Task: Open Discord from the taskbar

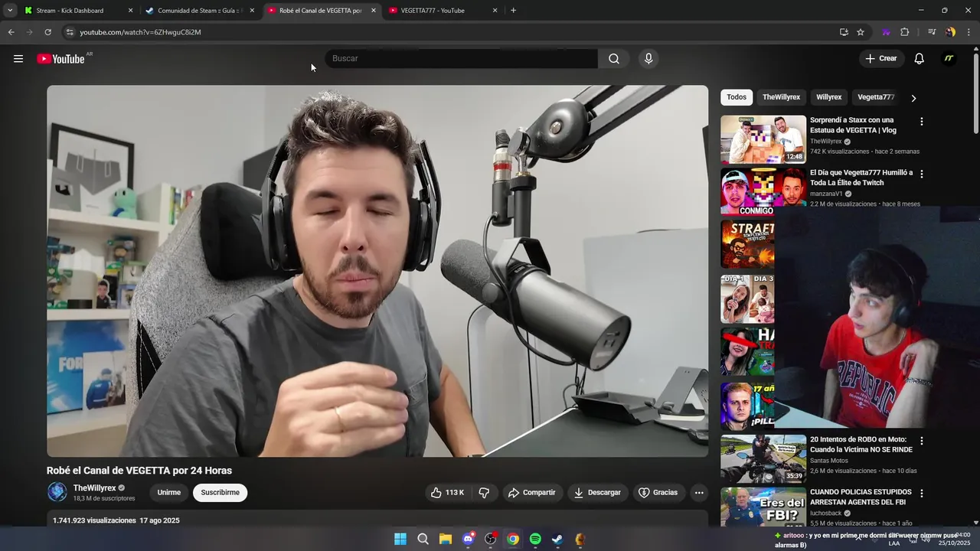Action: pos(468,539)
